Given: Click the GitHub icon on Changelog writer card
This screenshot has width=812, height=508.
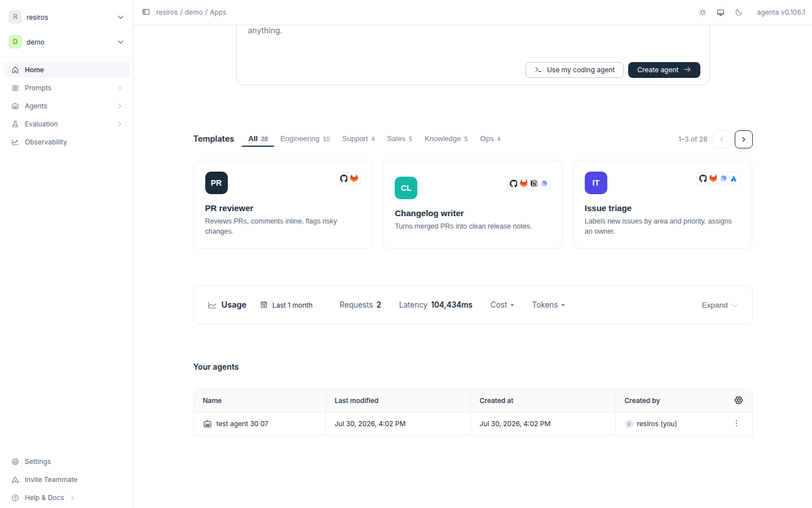Looking at the screenshot, I should point(514,183).
